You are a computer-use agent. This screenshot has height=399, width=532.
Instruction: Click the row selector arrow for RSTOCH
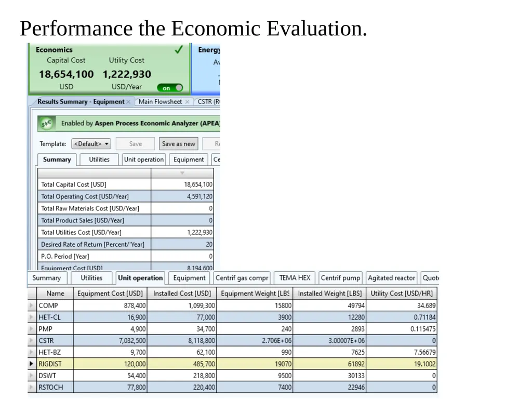click(x=32, y=387)
